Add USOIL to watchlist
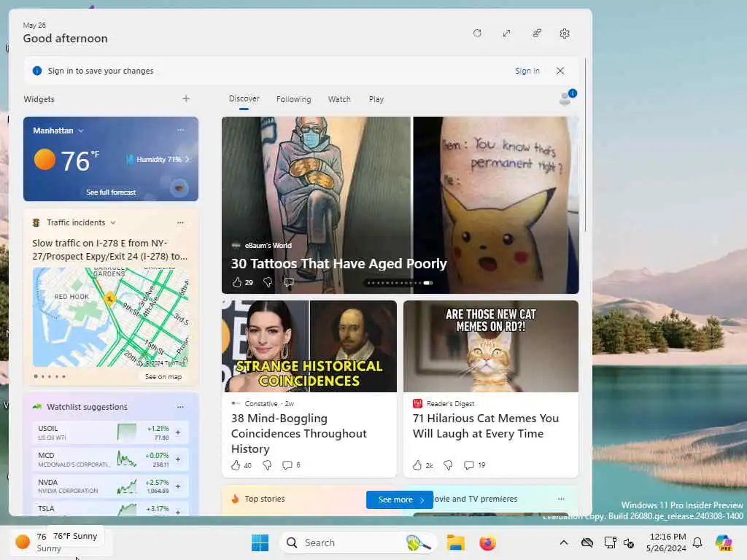The image size is (747, 560). pyautogui.click(x=178, y=432)
